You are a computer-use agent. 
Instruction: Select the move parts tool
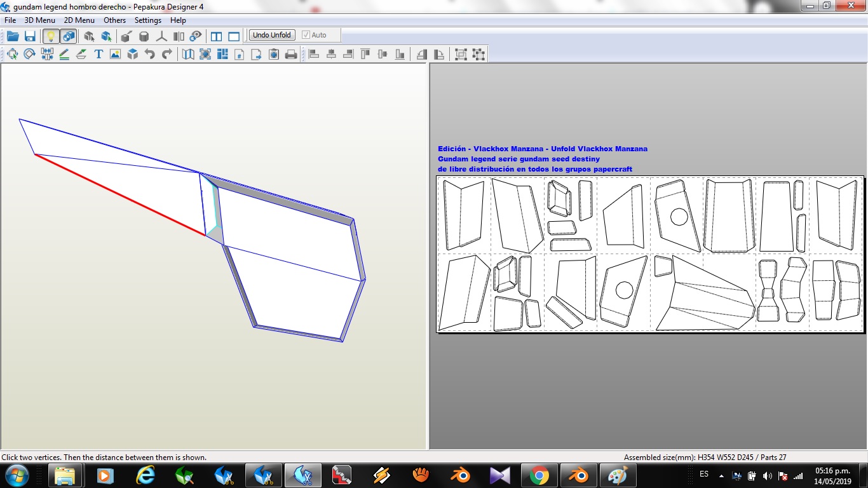[12, 55]
